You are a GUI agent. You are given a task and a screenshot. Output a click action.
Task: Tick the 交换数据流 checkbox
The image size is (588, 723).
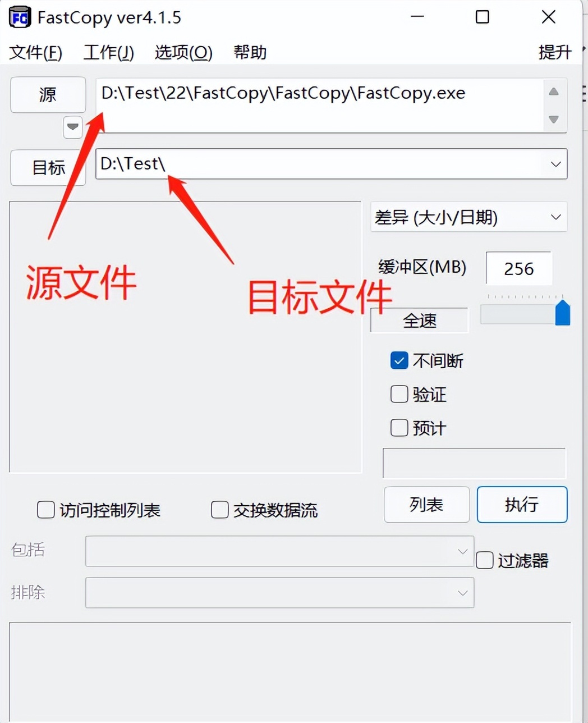coord(219,510)
